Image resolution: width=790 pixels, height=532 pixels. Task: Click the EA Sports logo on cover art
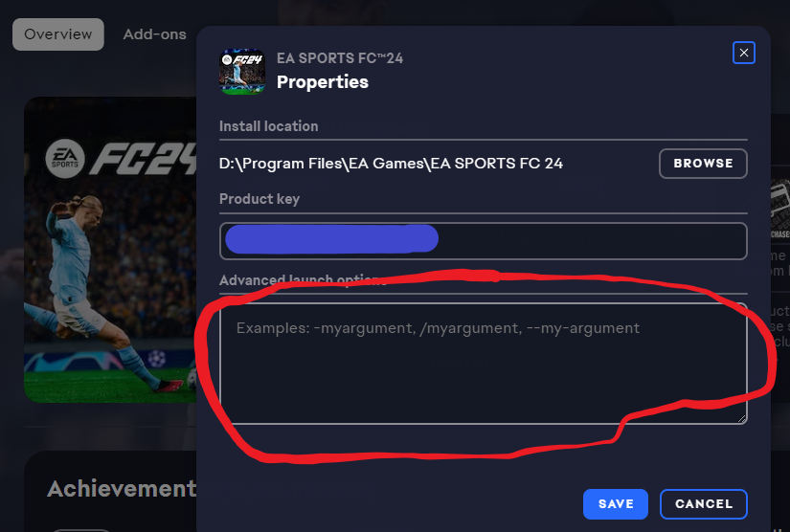pyautogui.click(x=65, y=159)
